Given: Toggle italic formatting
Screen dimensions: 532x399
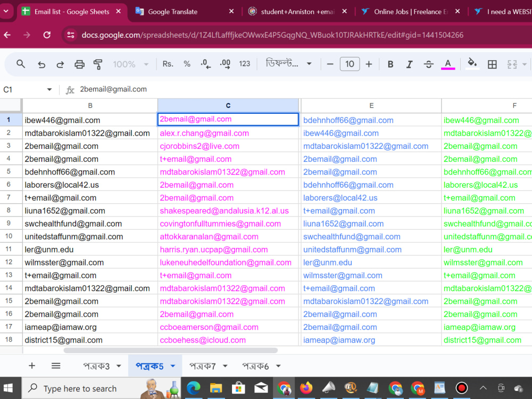Looking at the screenshot, I should (410, 64).
